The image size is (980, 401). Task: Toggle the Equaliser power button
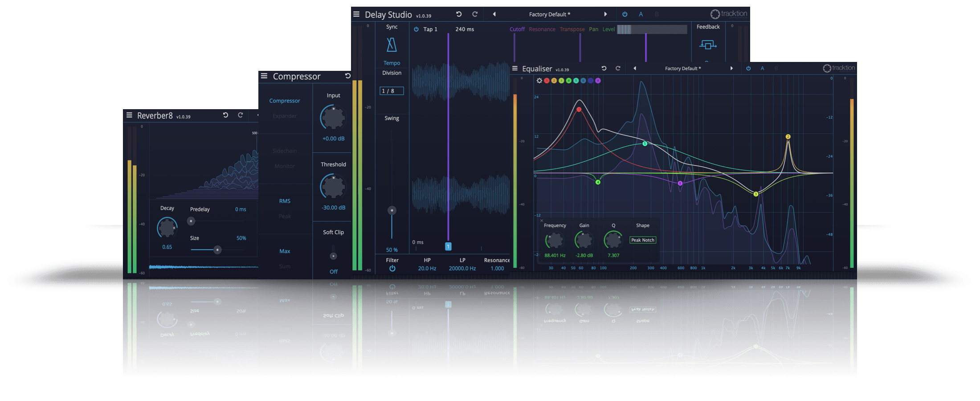coord(748,68)
